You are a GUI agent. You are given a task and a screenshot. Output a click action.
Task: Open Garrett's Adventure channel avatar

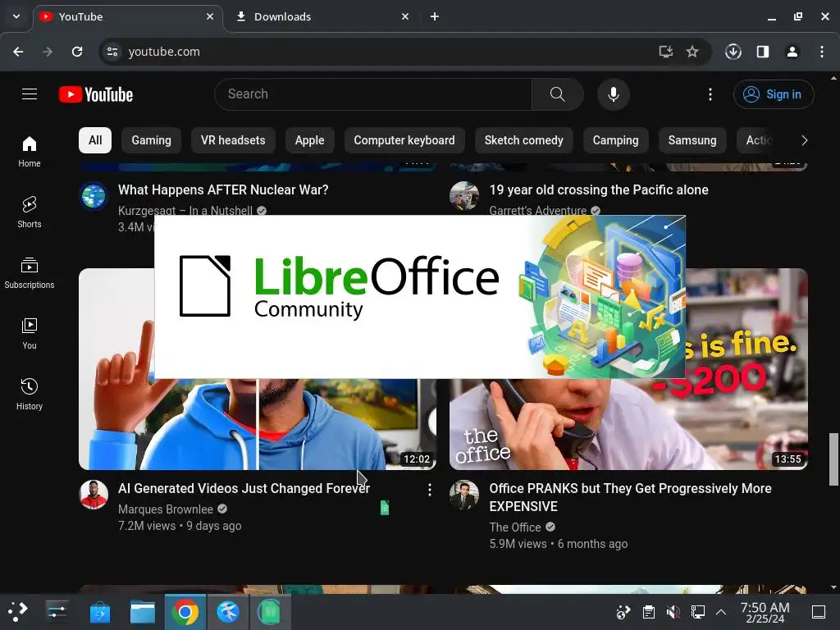(x=464, y=196)
